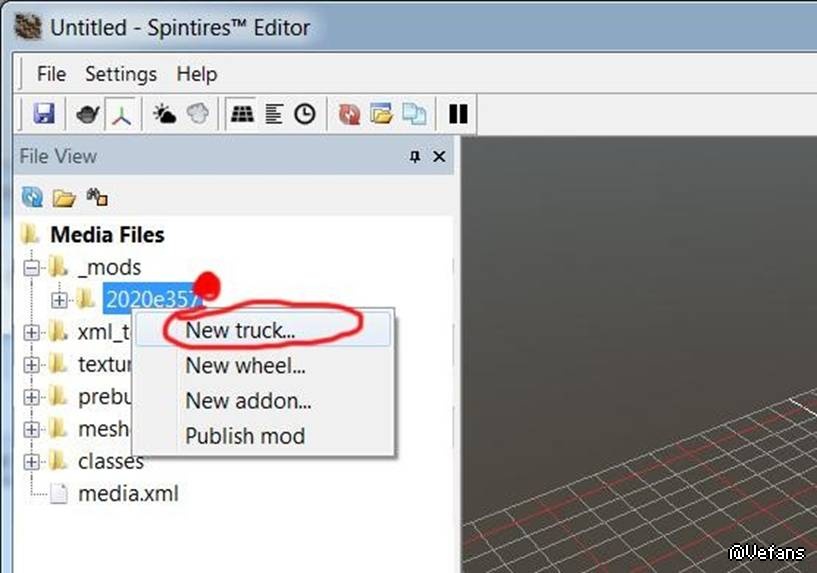The image size is (817, 573).
Task: Expand the textur folder node
Action: coord(31,365)
